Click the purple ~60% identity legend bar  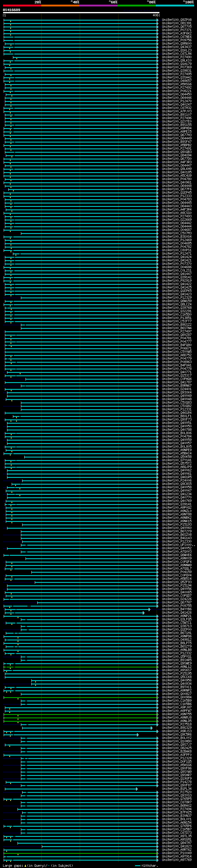pos(99,6)
